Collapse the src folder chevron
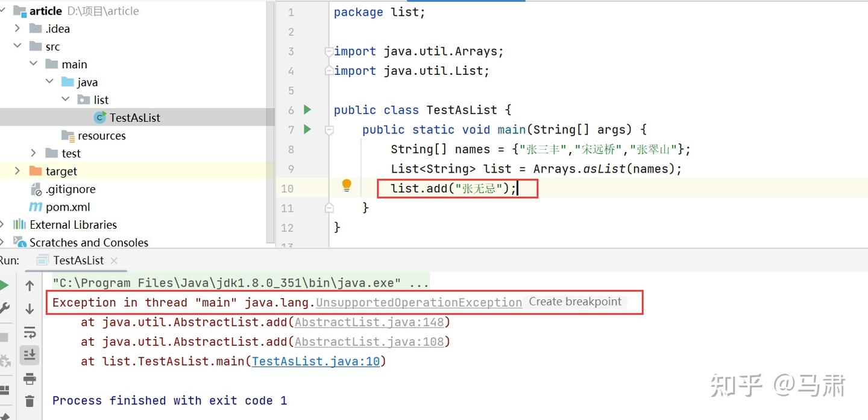The image size is (868, 420). (17, 46)
